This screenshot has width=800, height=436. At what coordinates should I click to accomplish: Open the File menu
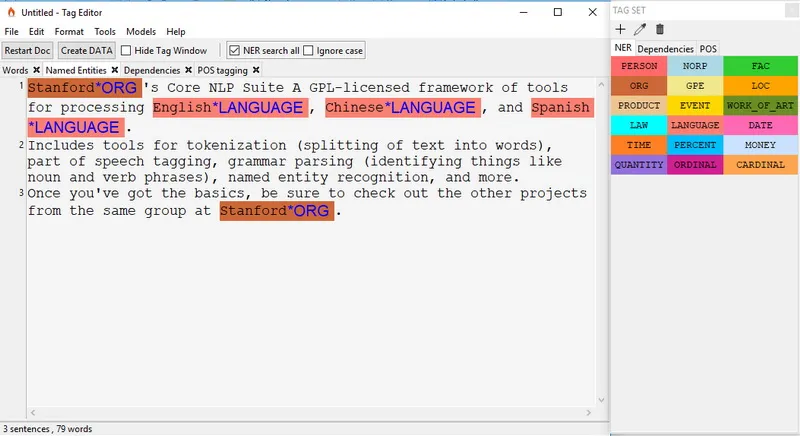point(11,32)
